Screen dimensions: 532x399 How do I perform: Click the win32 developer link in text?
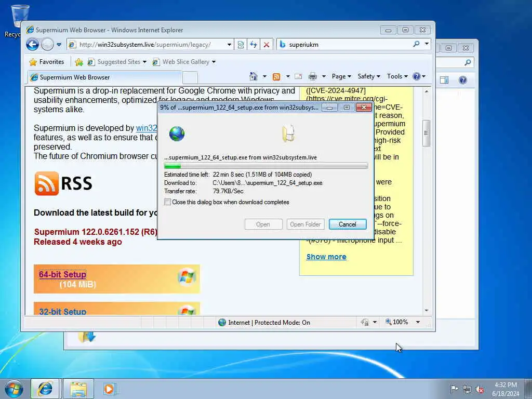click(146, 128)
